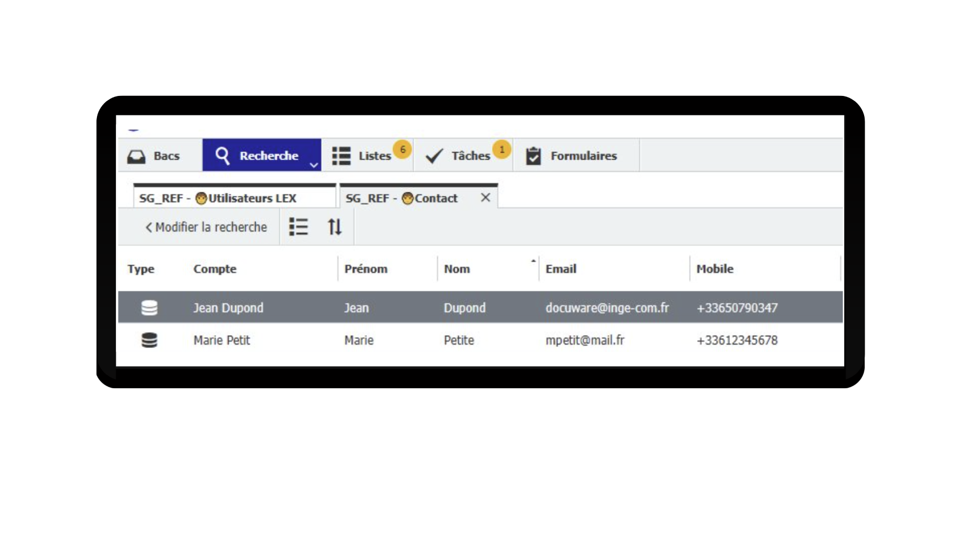This screenshot has width=980, height=551.
Task: Click the user icon in Utilisateurs LEX tab
Action: (201, 198)
